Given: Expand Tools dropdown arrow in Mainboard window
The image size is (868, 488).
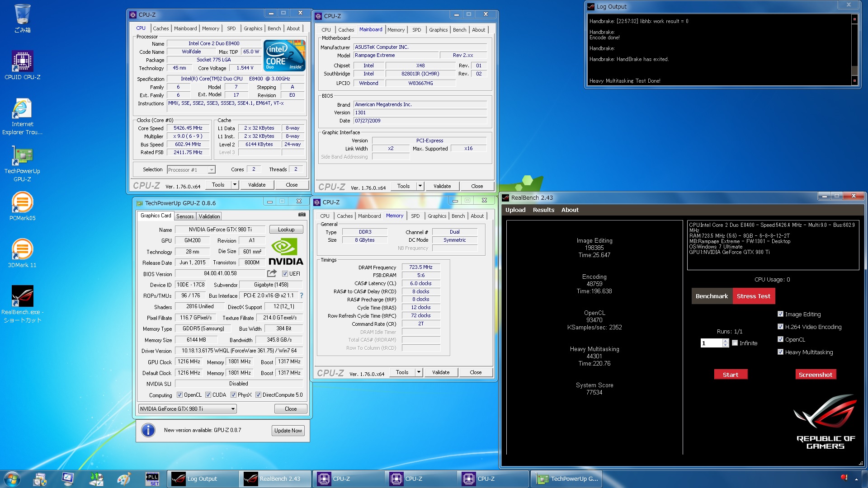Looking at the screenshot, I should (x=420, y=186).
